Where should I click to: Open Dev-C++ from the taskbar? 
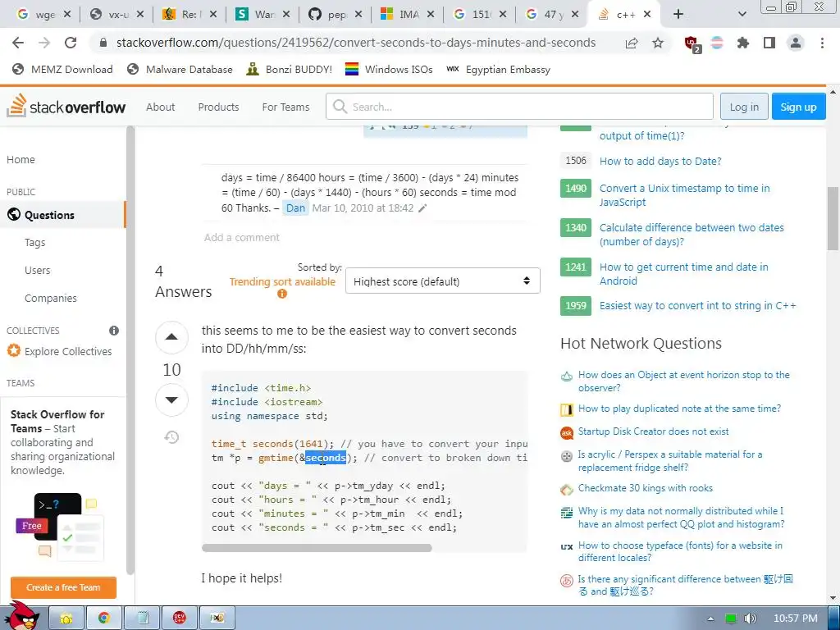pos(180,618)
